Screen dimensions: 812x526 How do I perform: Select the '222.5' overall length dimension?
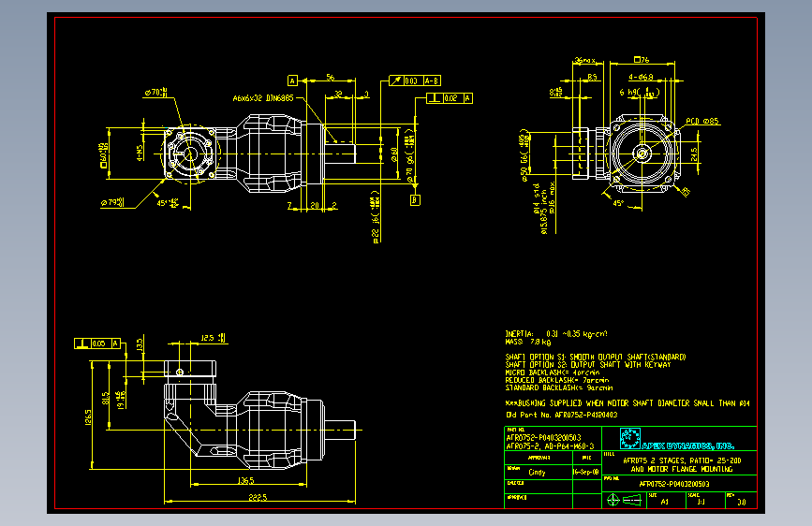coord(258,498)
